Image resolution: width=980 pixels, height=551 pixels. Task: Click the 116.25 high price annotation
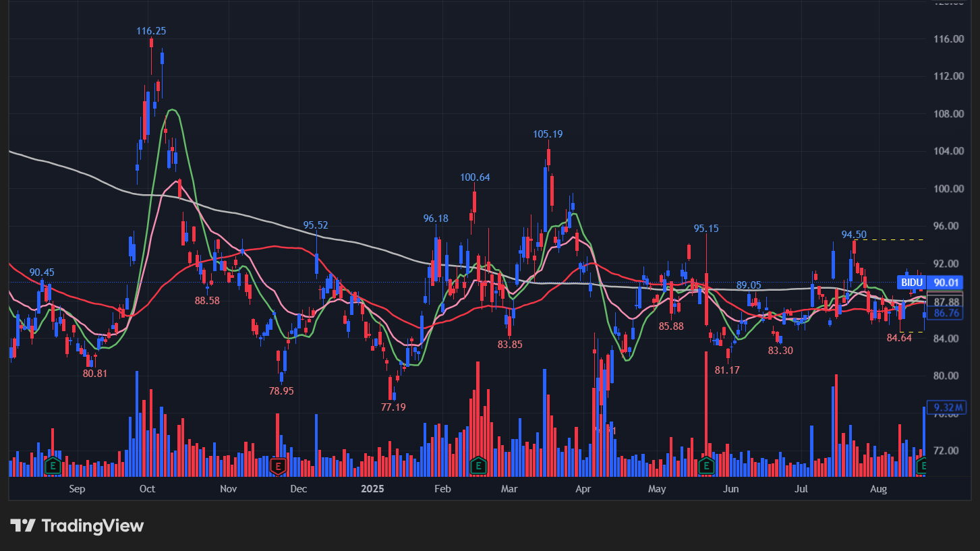(x=151, y=31)
